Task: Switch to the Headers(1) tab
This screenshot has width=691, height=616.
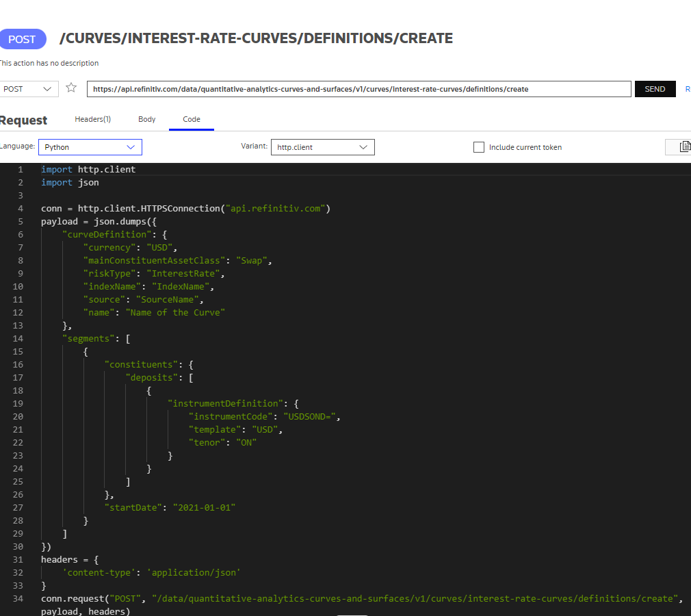Action: (x=92, y=120)
